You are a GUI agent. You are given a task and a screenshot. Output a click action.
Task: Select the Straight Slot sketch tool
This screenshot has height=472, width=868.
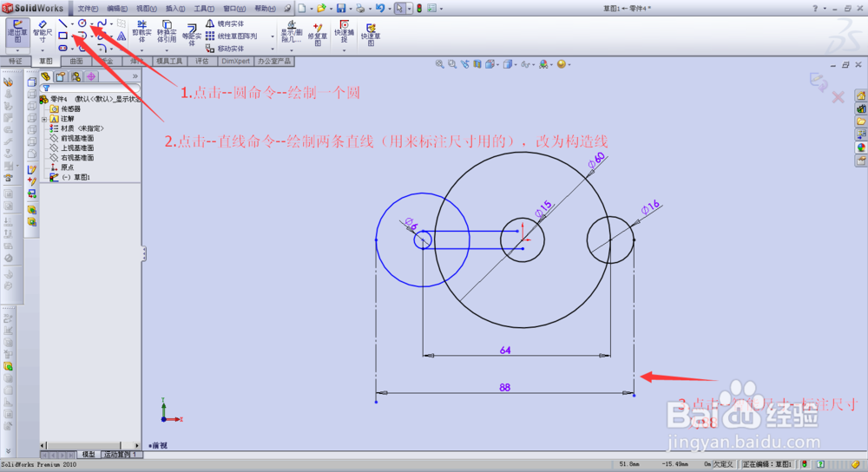click(62, 48)
